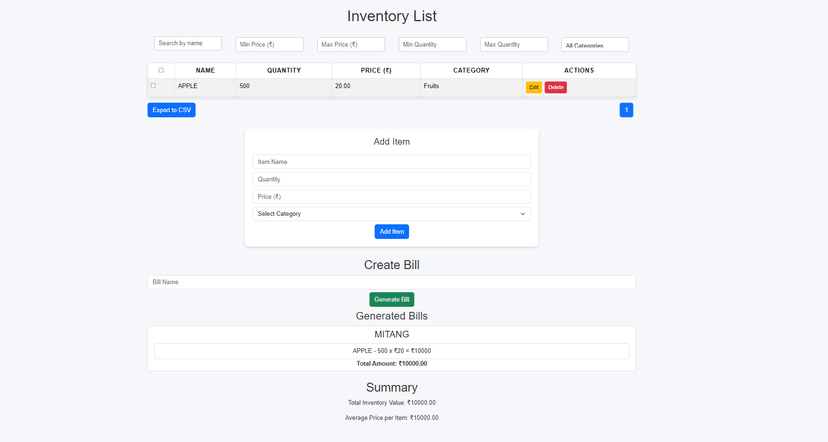The image size is (828, 442).
Task: Open the All Categories filter dropdown
Action: click(x=595, y=45)
